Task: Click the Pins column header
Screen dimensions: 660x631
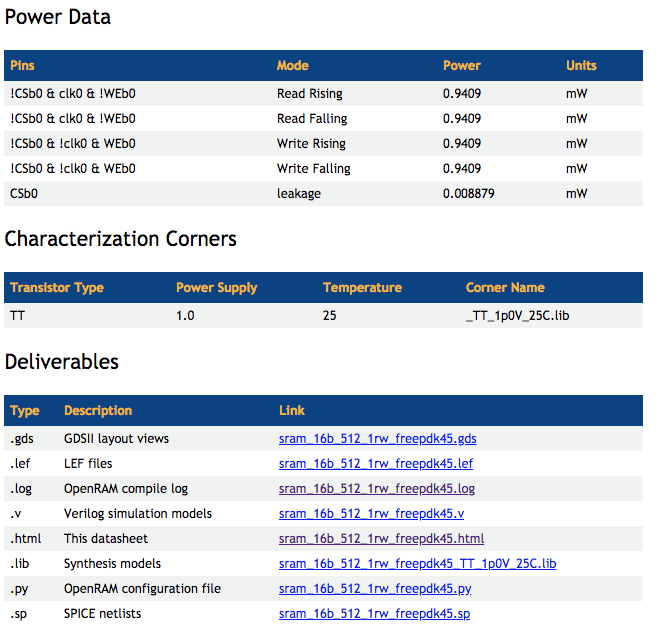Action: (22, 66)
